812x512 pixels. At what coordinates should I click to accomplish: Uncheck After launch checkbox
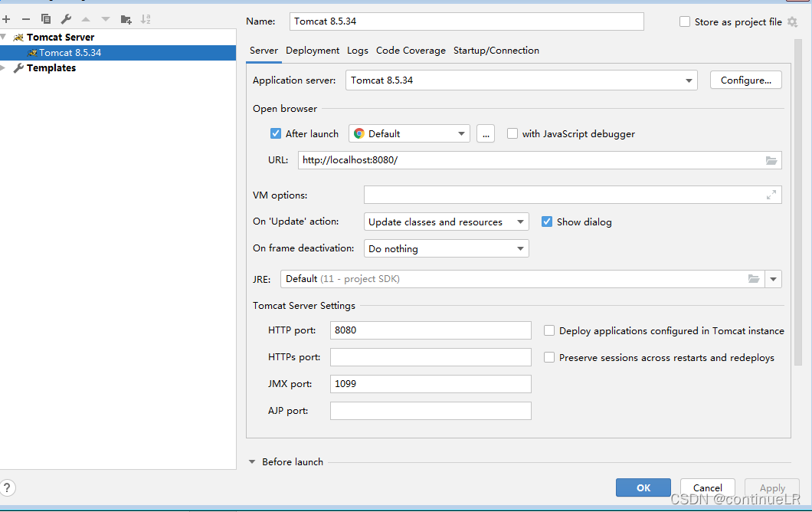pyautogui.click(x=276, y=133)
